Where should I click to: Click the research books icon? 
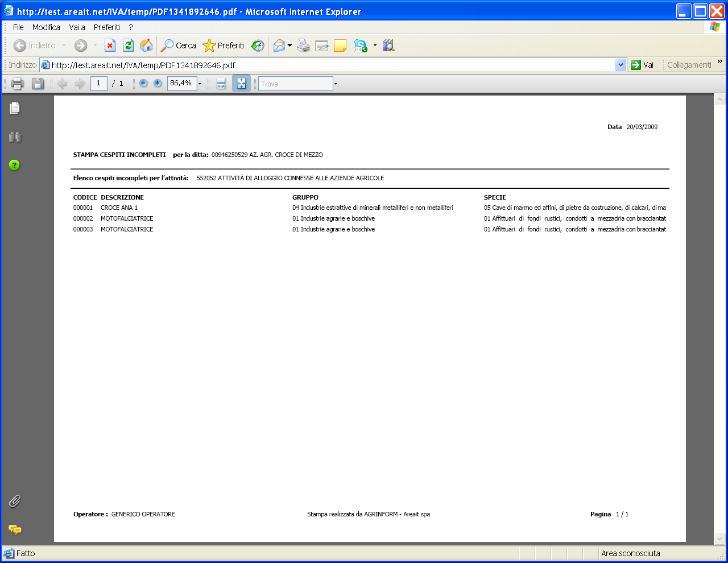388,45
